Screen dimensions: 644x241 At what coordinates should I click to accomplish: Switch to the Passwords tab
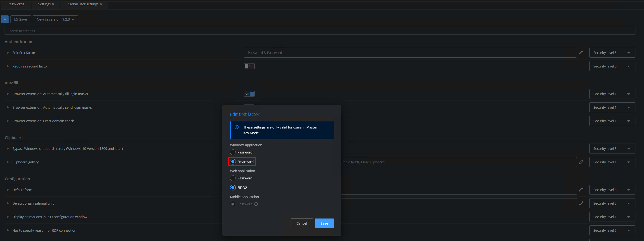pyautogui.click(x=16, y=4)
